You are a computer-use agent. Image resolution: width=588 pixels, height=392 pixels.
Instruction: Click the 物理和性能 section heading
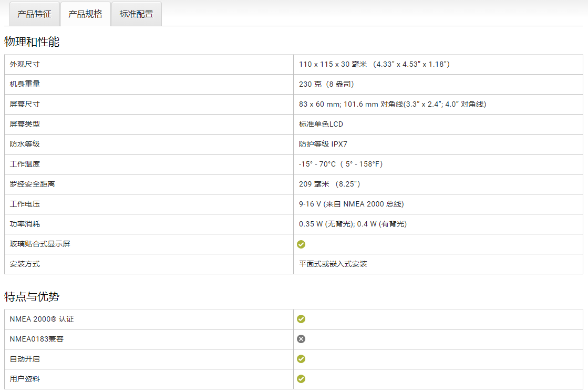point(32,42)
